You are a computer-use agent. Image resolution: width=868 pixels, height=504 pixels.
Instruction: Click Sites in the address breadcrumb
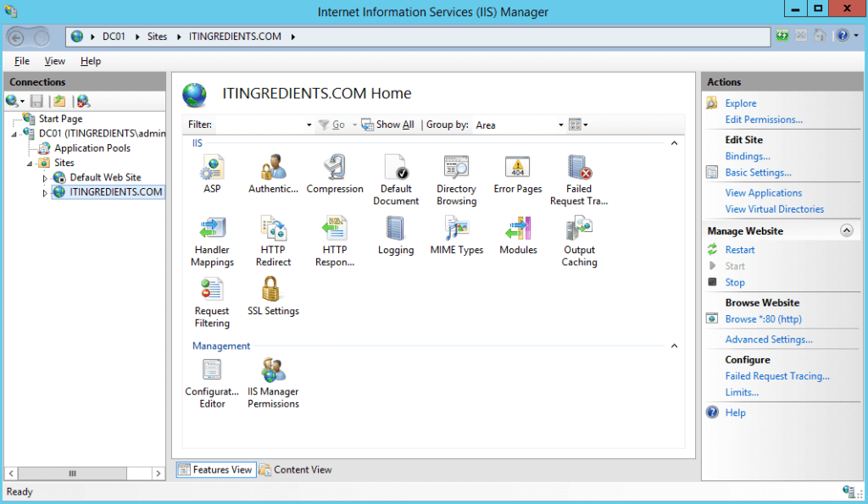(x=157, y=36)
